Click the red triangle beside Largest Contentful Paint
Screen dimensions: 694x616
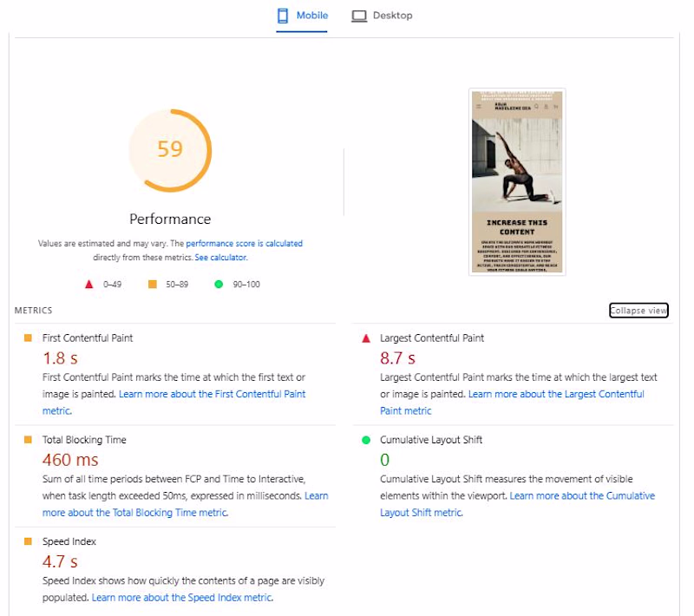(x=366, y=338)
